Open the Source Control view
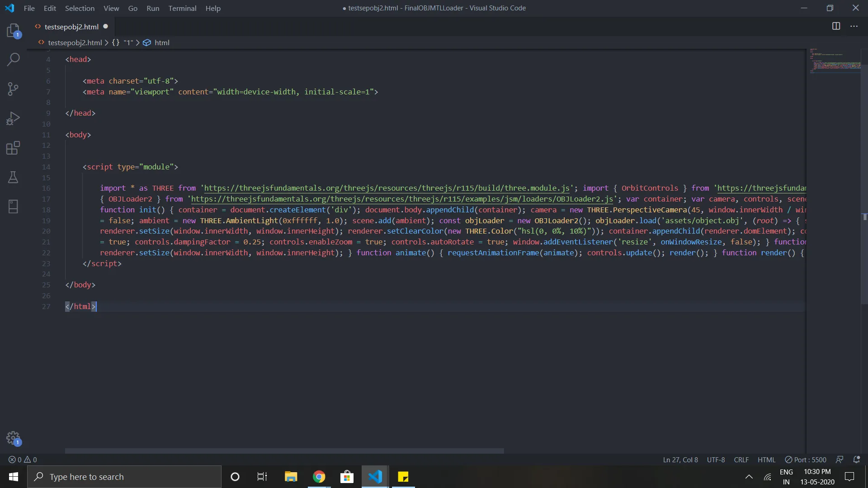Image resolution: width=868 pixels, height=488 pixels. [x=13, y=89]
